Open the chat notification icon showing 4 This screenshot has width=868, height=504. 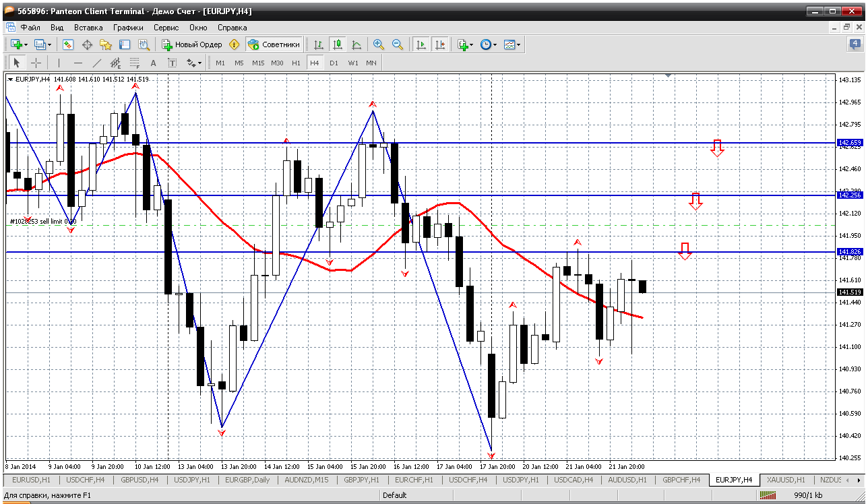855,44
